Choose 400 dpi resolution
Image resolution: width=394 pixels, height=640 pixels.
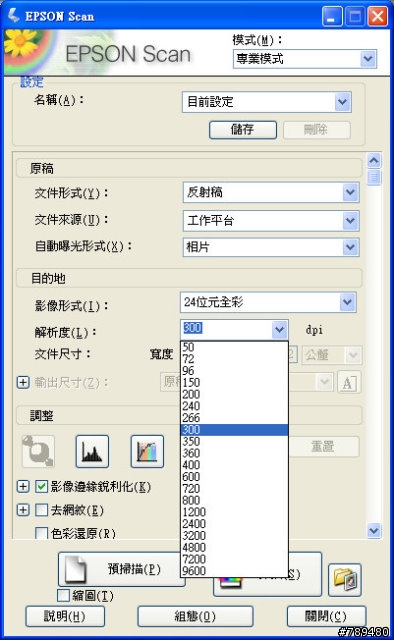(x=234, y=465)
